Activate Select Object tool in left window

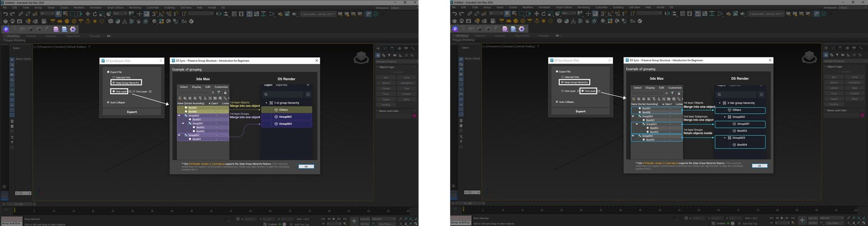point(59,14)
